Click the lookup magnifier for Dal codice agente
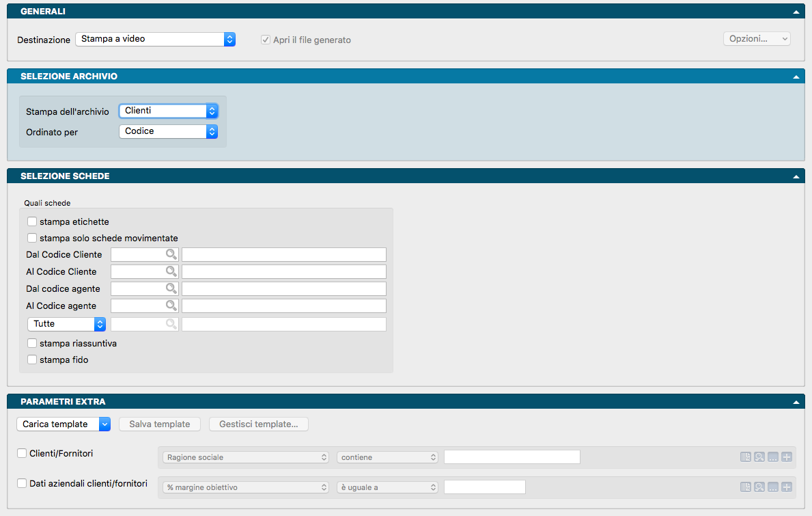The height and width of the screenshot is (516, 812). click(x=171, y=289)
